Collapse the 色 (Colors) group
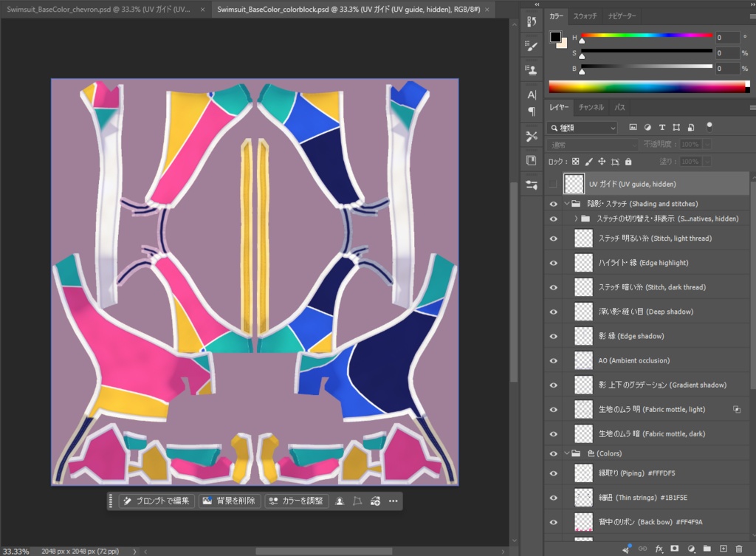Screen dimensions: 756x556 coord(567,453)
